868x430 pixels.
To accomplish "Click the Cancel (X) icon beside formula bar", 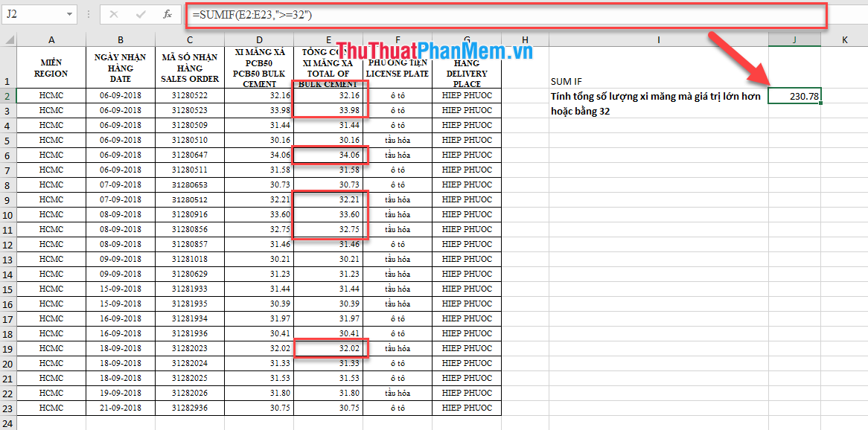I will pos(112,14).
